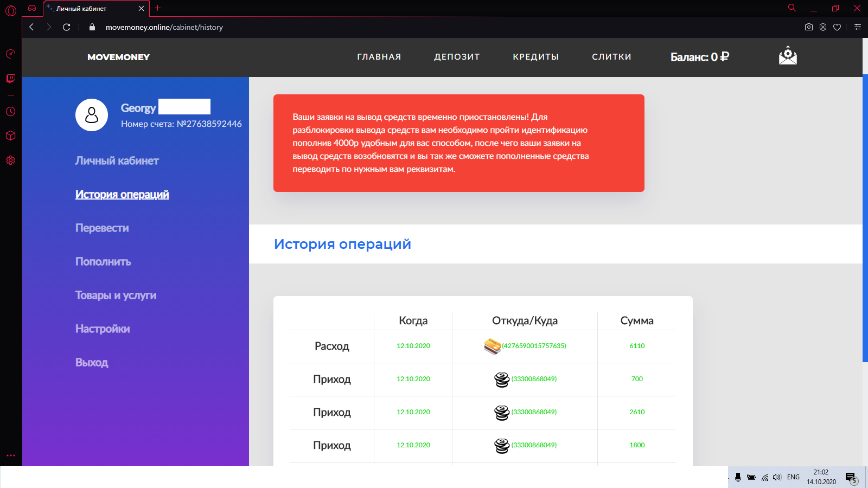Open Перевести sidebar link
This screenshot has width=868, height=488.
click(102, 228)
